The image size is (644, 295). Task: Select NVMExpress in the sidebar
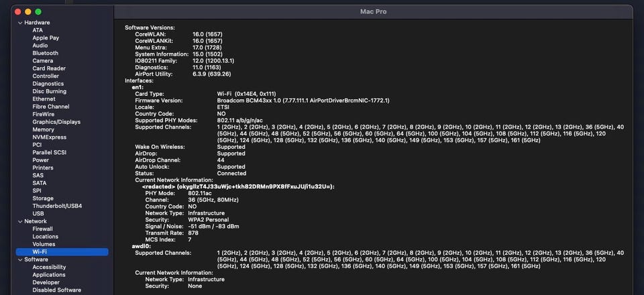[49, 137]
